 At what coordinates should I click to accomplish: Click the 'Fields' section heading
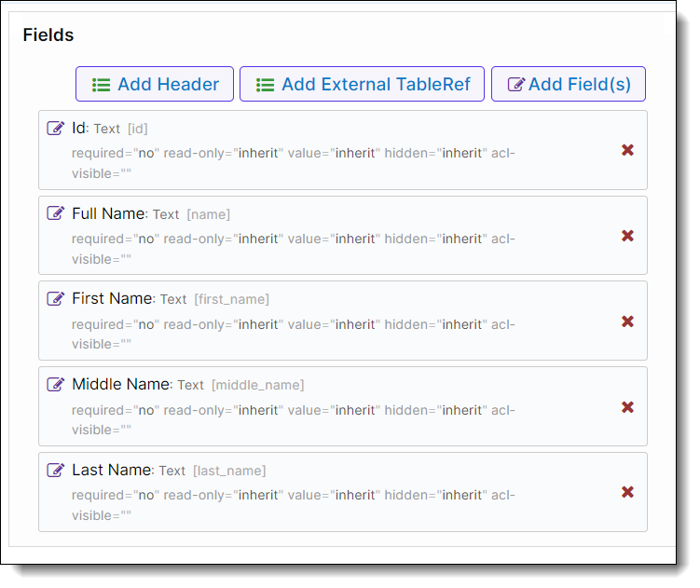[x=48, y=34]
